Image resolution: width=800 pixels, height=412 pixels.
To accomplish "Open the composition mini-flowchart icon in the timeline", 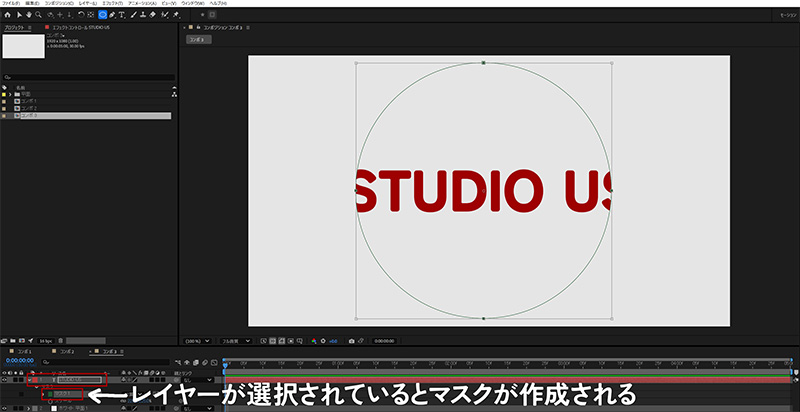I will pyautogui.click(x=178, y=363).
